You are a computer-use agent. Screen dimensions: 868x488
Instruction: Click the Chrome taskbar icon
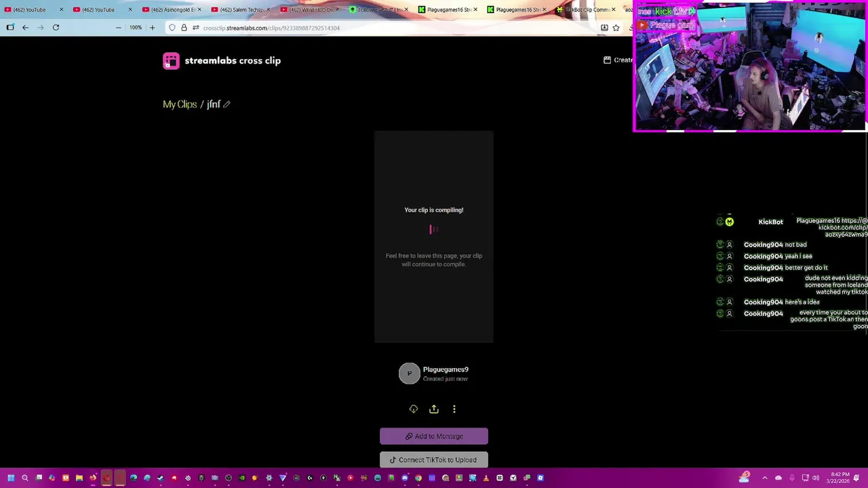click(418, 478)
